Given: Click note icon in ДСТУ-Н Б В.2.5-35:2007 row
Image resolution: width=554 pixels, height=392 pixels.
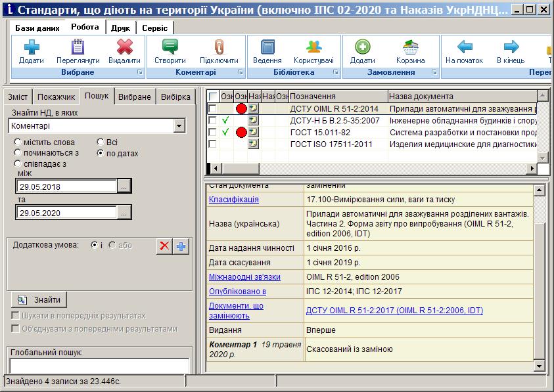Looking at the screenshot, I should (x=253, y=120).
